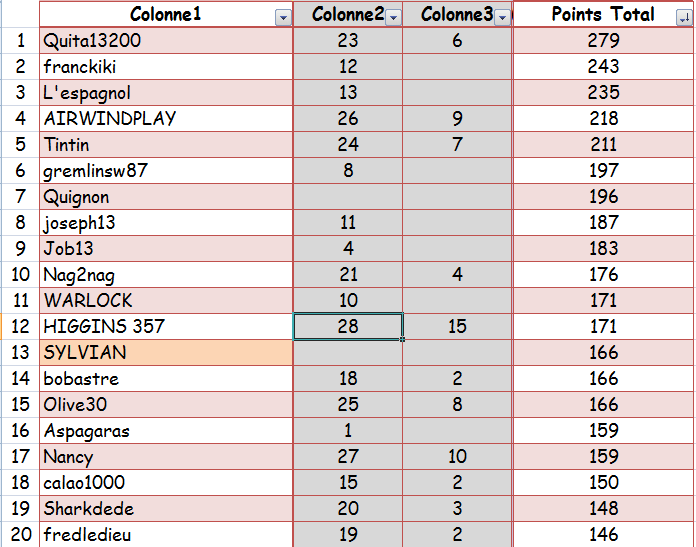Select points total 146 cell
Viewport: 696px width, 547px height.
[x=604, y=535]
